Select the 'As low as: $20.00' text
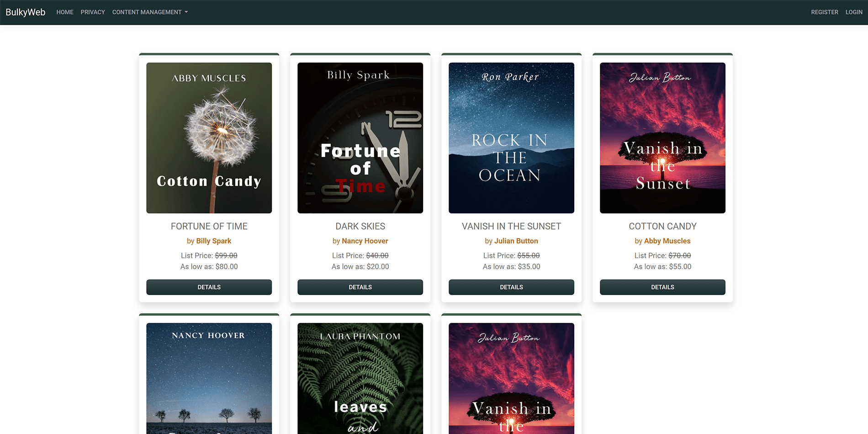The image size is (868, 434). (360, 266)
